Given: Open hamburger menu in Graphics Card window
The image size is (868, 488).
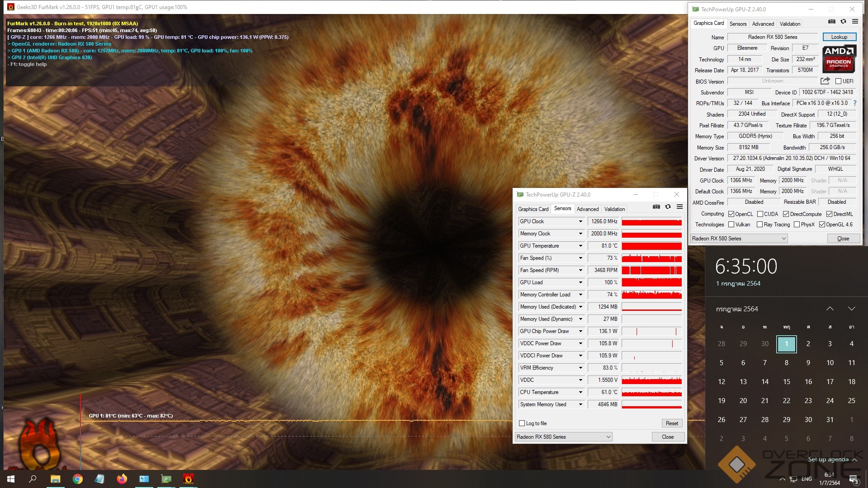Looking at the screenshot, I should 855,22.
